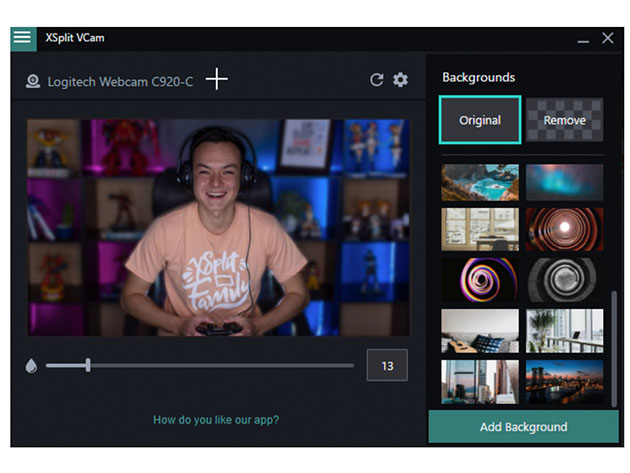Select Logitech Webcam C920-C source
The image size is (630, 473).
pos(120,81)
